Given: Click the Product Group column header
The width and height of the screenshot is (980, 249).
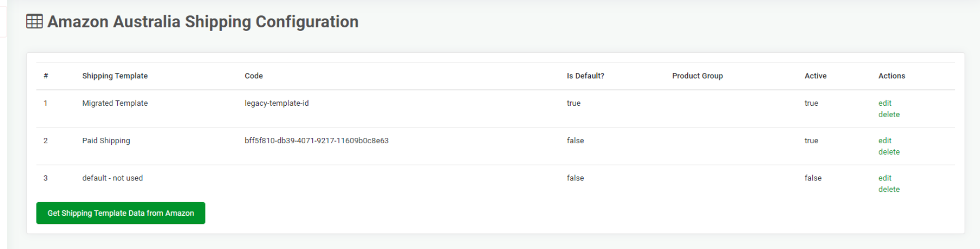Looking at the screenshot, I should 697,76.
